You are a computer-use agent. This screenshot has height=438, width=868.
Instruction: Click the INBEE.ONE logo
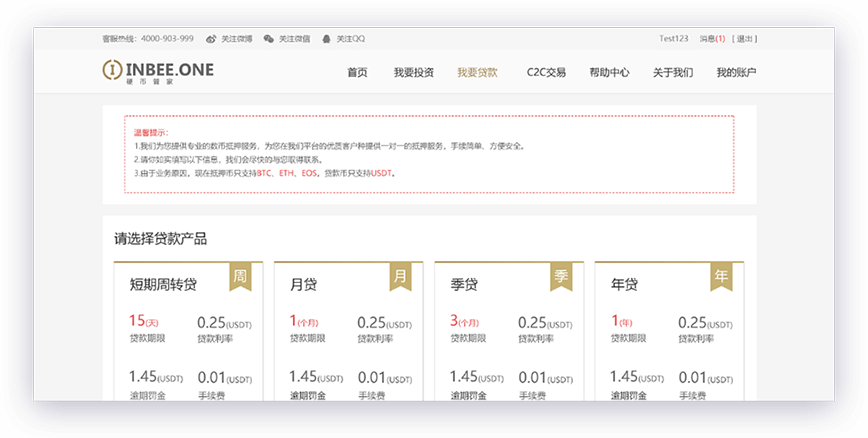(158, 71)
